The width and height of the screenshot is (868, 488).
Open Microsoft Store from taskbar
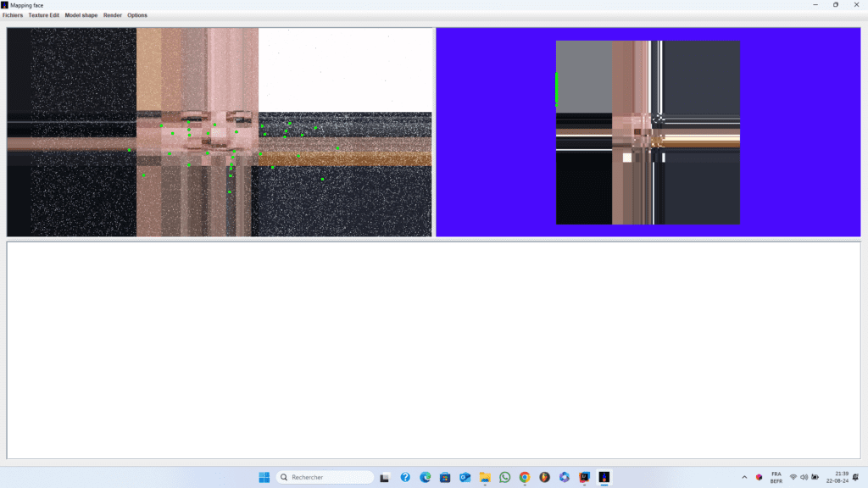click(x=445, y=477)
